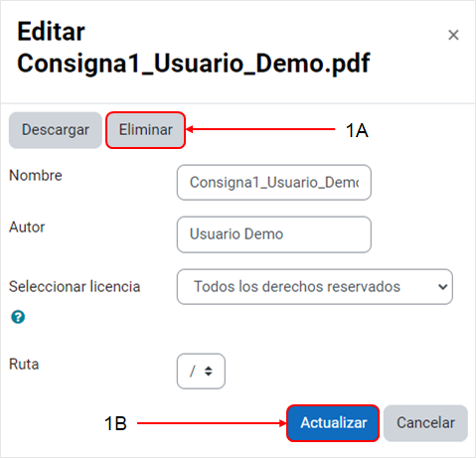Click the Seleccionar licencia label
The image size is (476, 458).
coord(75,287)
